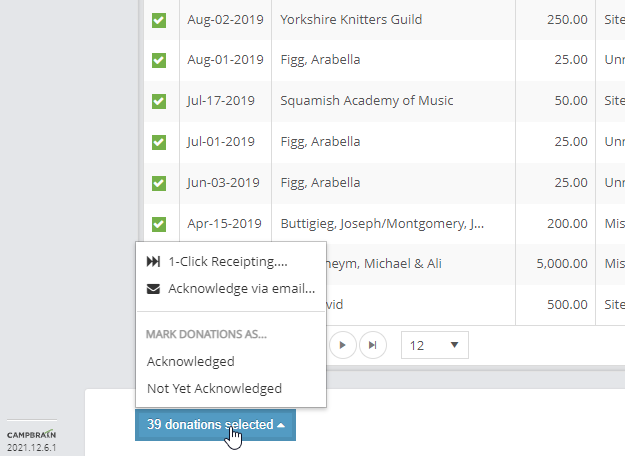The height and width of the screenshot is (456, 625).
Task: Uncheck the Aug-01-2019 Figg, Arabella donation
Action: click(159, 61)
